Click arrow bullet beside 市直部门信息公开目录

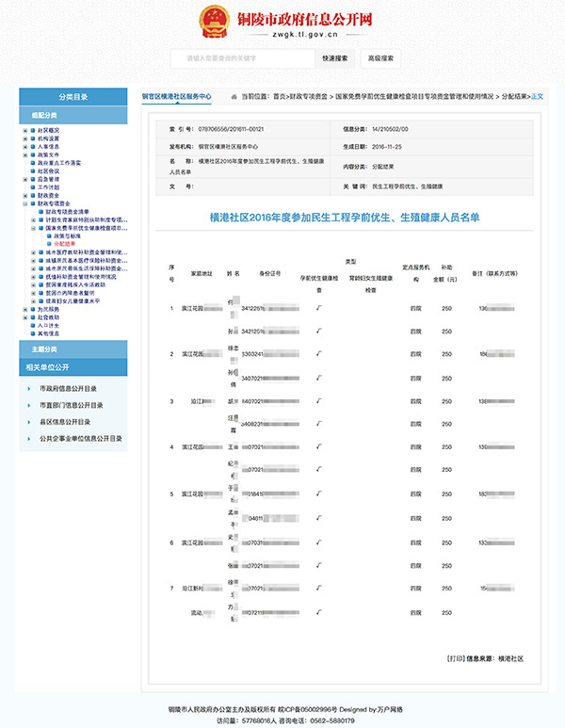(x=29, y=405)
